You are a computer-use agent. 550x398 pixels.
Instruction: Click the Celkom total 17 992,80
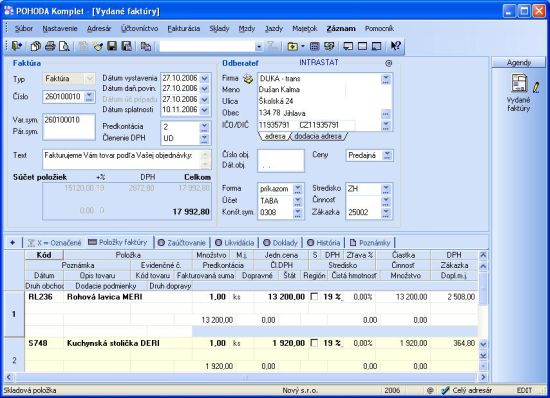(x=191, y=212)
